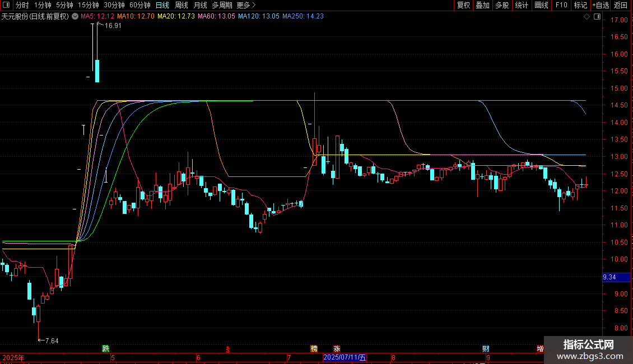This screenshot has width=633, height=364.
Task: Click the MA20: 12.73 indicator label
Action: pyautogui.click(x=176, y=16)
